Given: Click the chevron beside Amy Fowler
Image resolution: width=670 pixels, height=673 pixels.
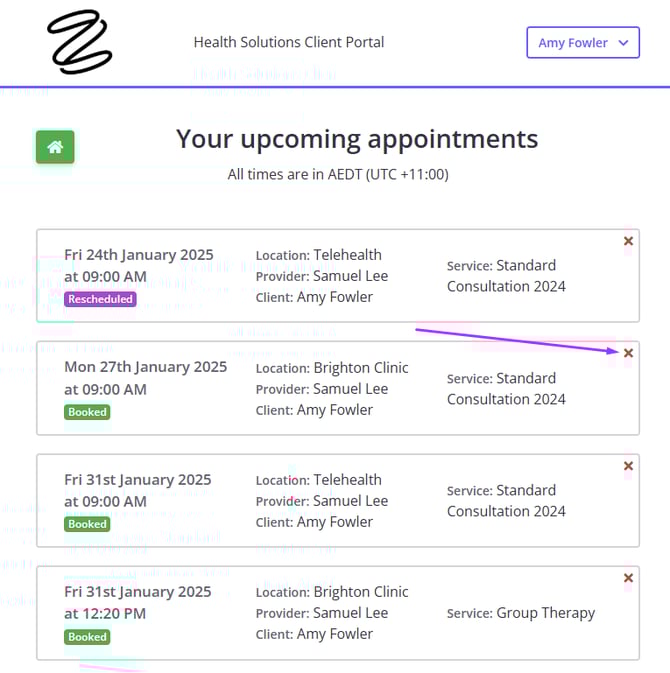Looking at the screenshot, I should coord(623,43).
